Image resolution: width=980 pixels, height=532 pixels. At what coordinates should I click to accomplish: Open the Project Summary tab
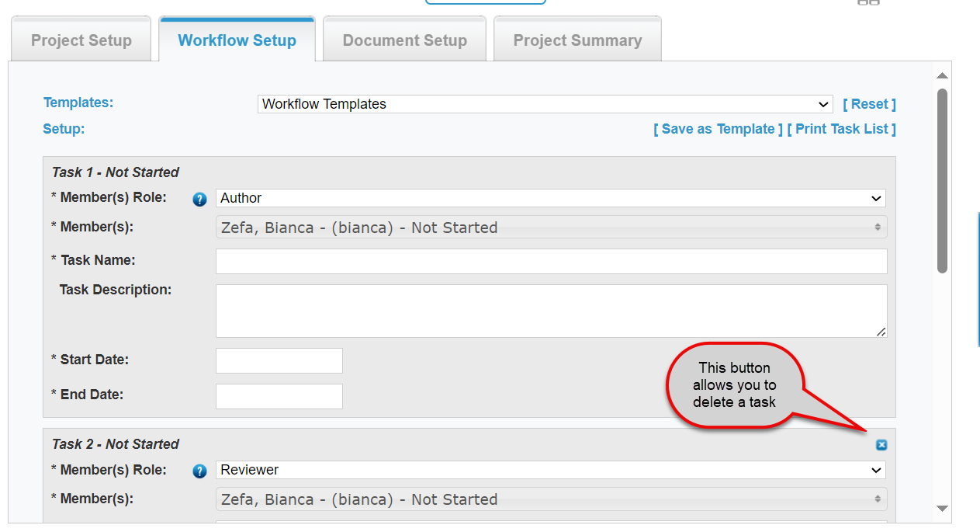point(577,40)
